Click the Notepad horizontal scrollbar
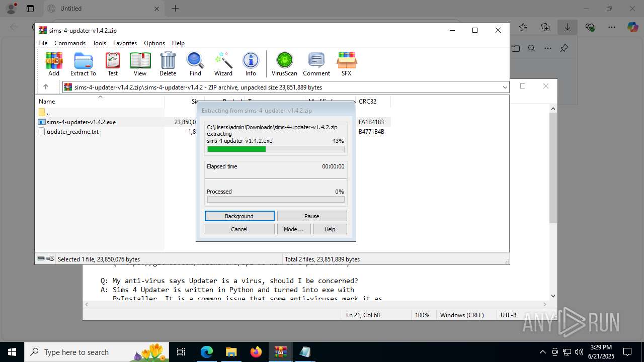This screenshot has height=362, width=644. pos(316,305)
